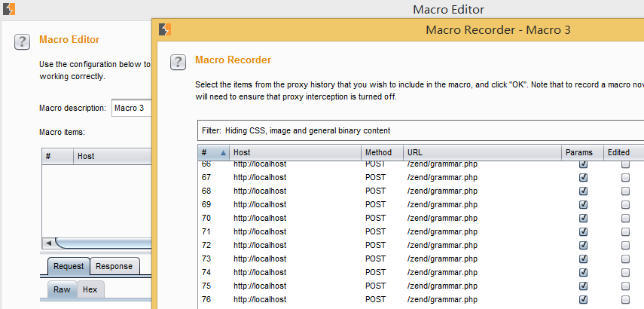Click Burp logo in Macro Editor title bar

tap(9, 9)
